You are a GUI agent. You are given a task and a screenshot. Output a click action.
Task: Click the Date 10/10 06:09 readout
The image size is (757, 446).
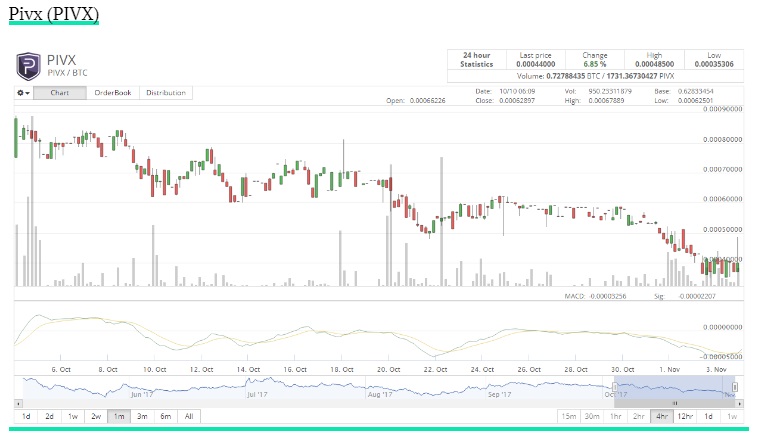click(x=505, y=91)
